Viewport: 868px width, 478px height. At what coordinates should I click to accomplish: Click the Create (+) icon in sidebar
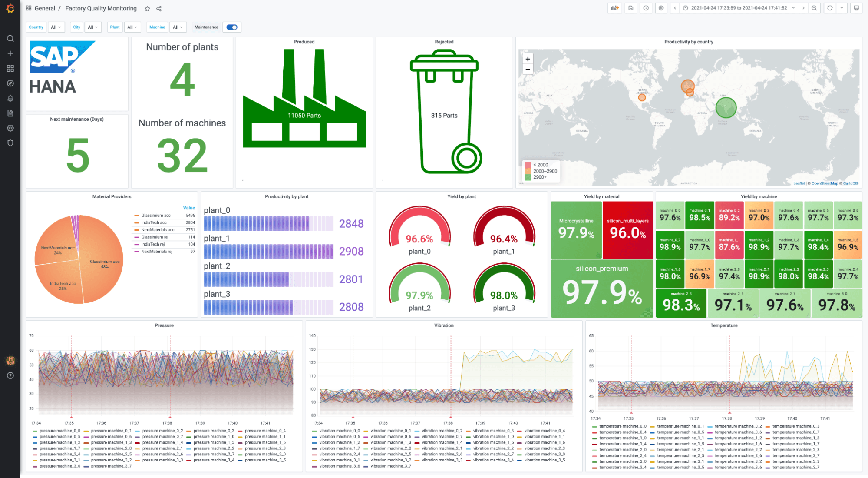pos(10,53)
